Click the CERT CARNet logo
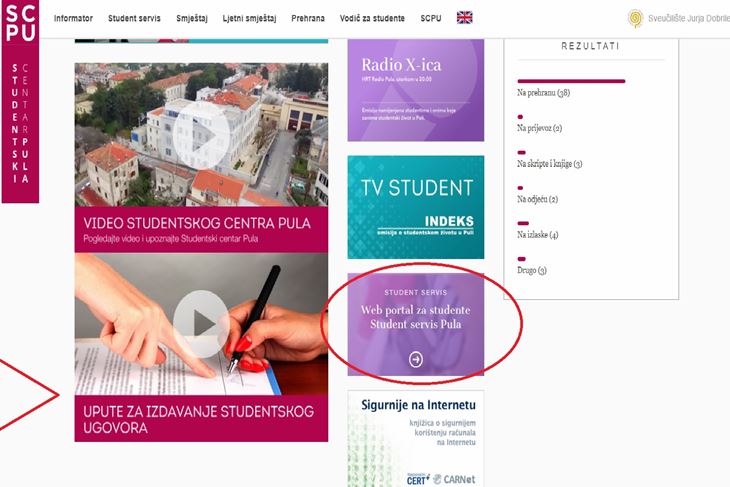This screenshot has width=730, height=487. 441,479
